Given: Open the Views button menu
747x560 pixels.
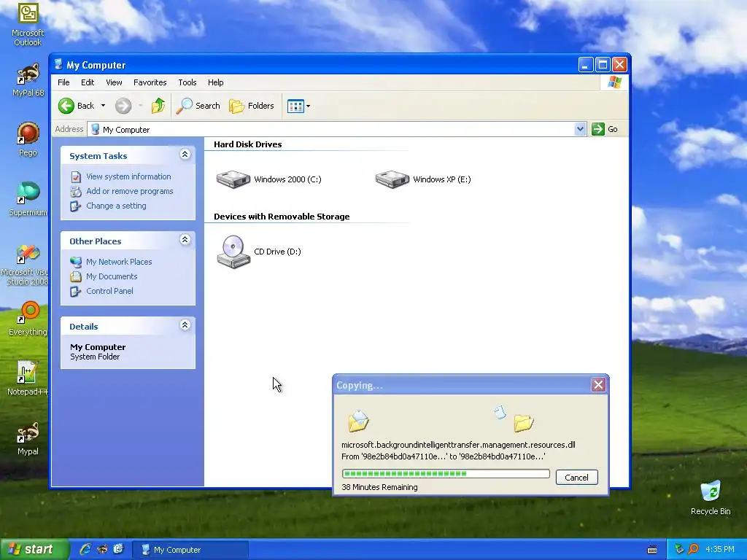Looking at the screenshot, I should coord(298,106).
